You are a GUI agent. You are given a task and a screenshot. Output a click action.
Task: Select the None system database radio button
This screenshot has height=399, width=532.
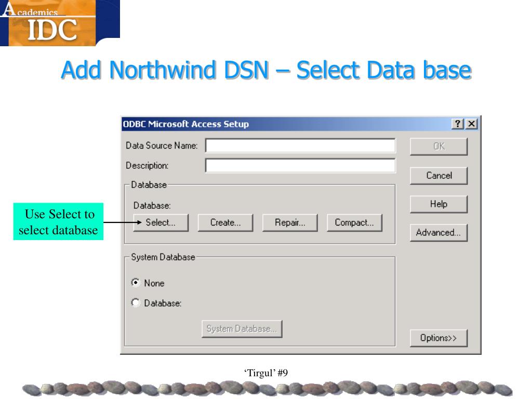tap(136, 283)
